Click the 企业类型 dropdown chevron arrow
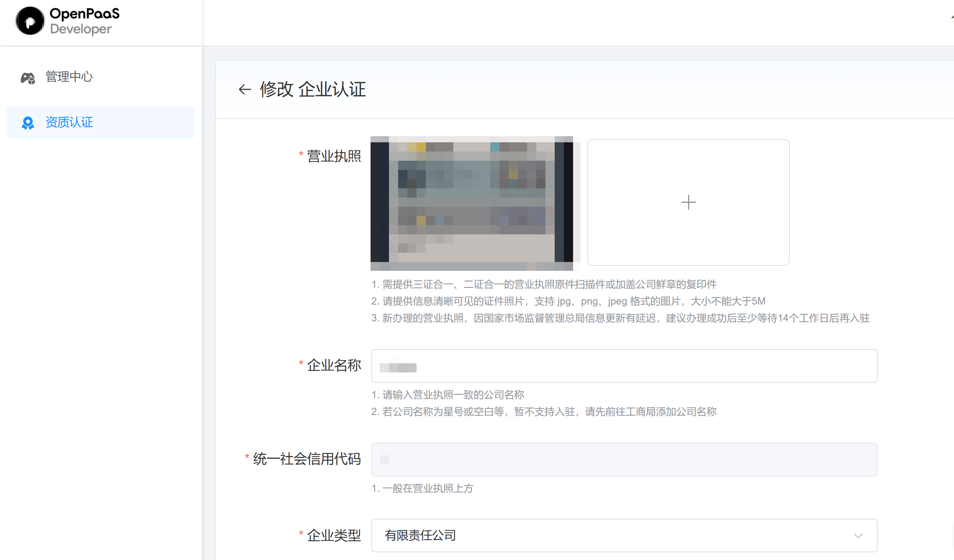This screenshot has width=954, height=560. pyautogui.click(x=858, y=536)
